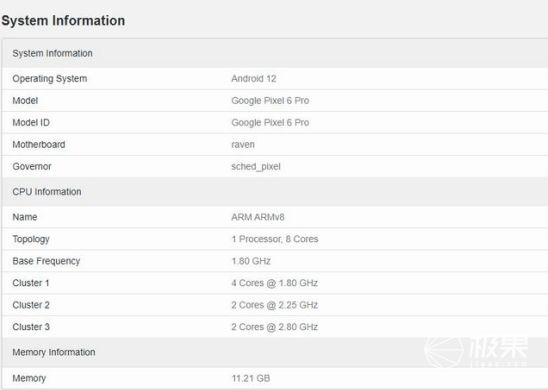548x390 pixels.
Task: Select Cluster 1 value 4 Cores @ 1.80 GHz
Action: point(274,283)
